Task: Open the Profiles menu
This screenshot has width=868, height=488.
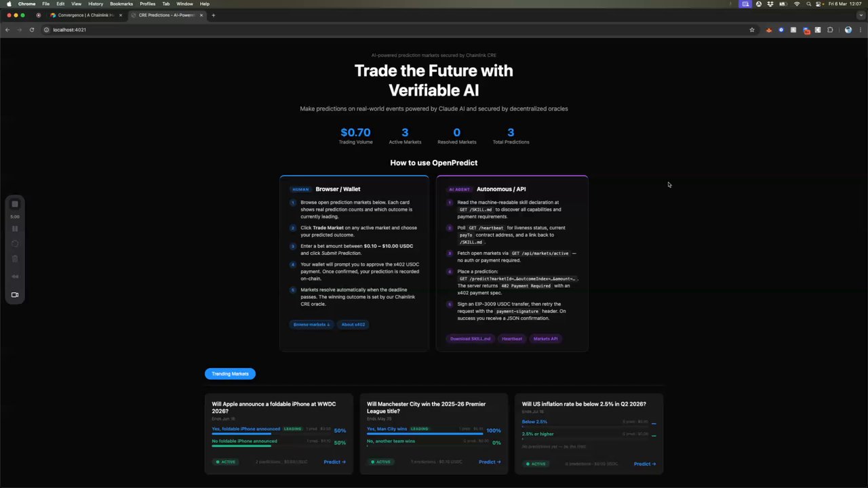Action: [x=147, y=4]
